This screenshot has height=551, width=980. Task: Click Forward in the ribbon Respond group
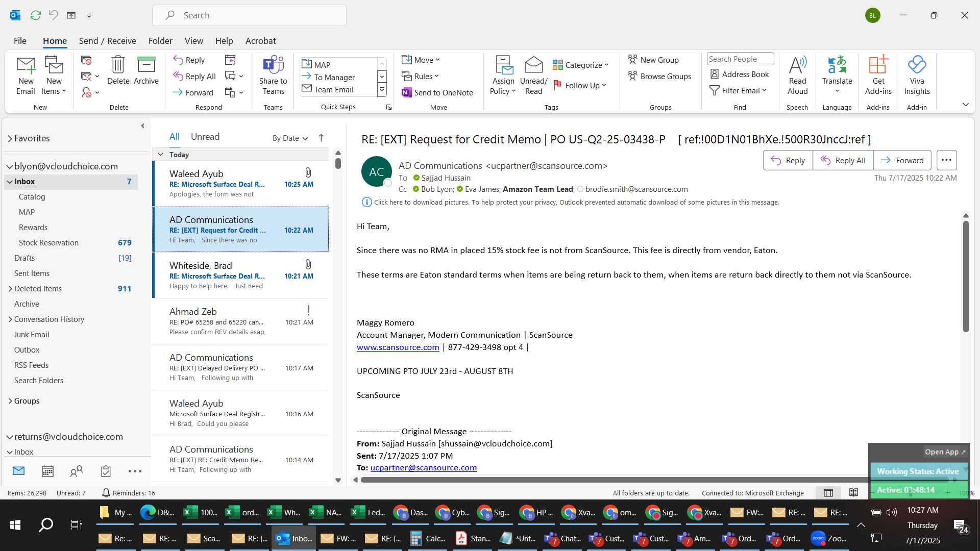point(193,92)
